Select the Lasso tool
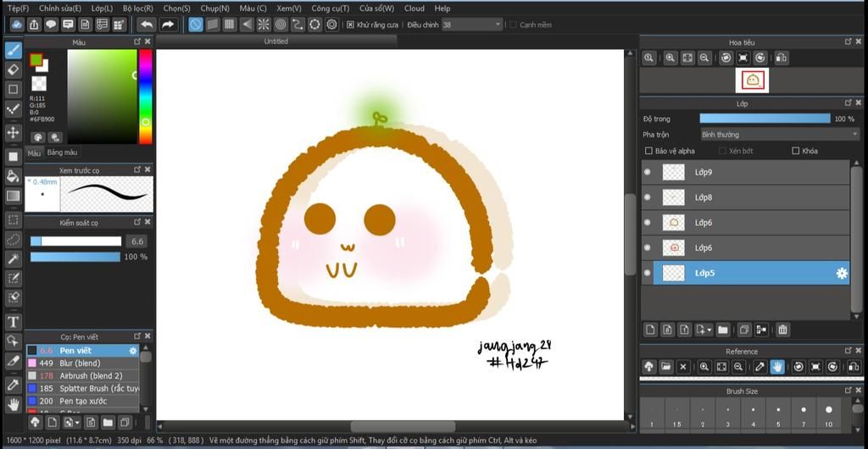This screenshot has width=868, height=449. coord(14,240)
